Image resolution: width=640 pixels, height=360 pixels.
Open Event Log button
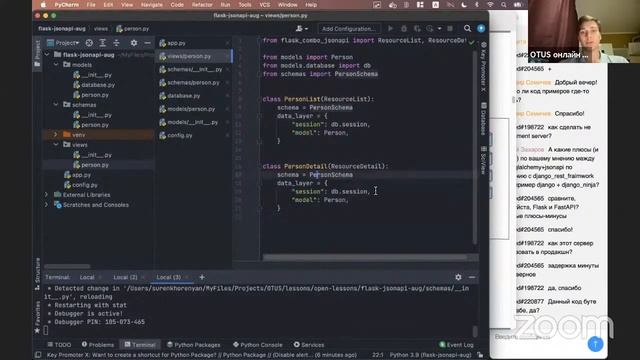[456, 345]
